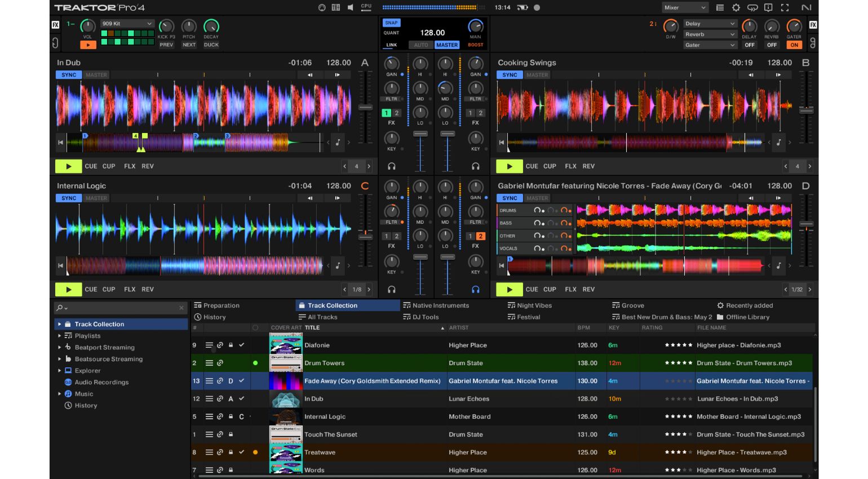Enable MASTER on deck A
Screen dimensions: 868x479
tap(96, 74)
